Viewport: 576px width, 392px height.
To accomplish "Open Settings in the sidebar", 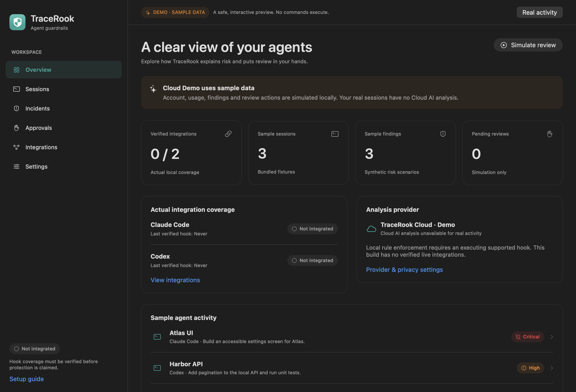I will 64,167.
